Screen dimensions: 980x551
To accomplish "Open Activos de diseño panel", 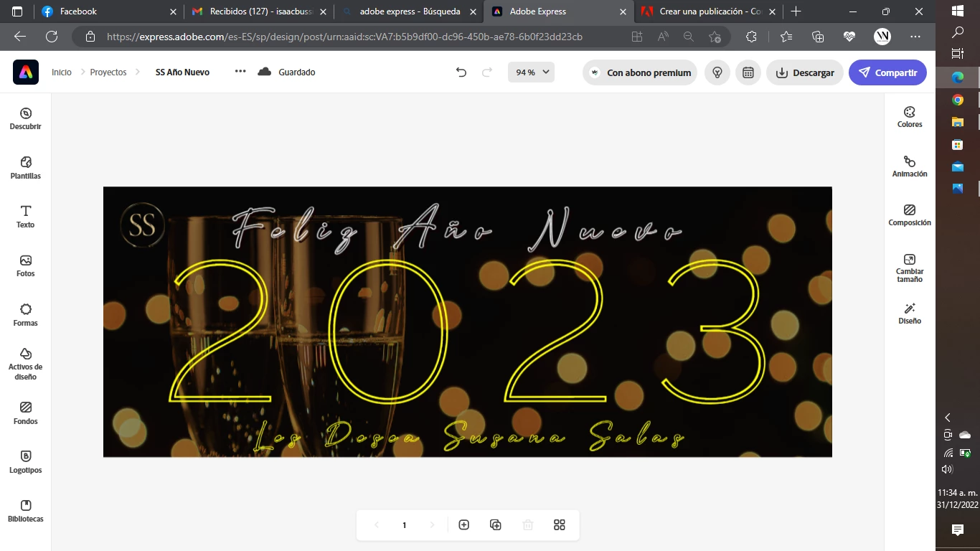I will 26,364.
